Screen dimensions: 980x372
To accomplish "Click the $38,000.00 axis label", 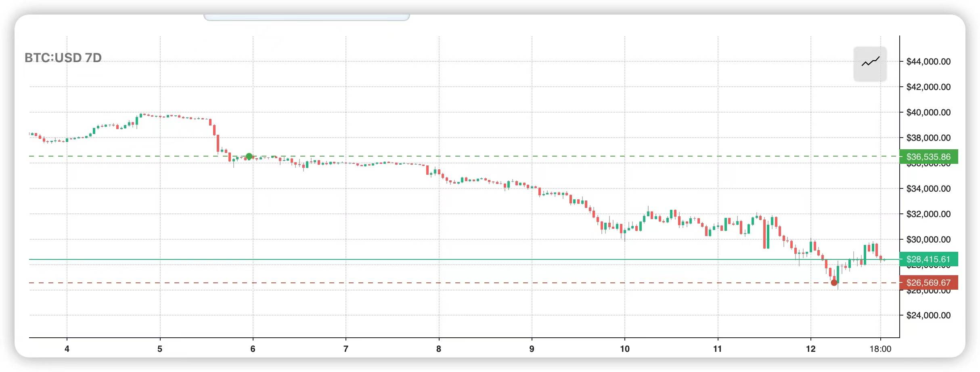I will coord(928,138).
